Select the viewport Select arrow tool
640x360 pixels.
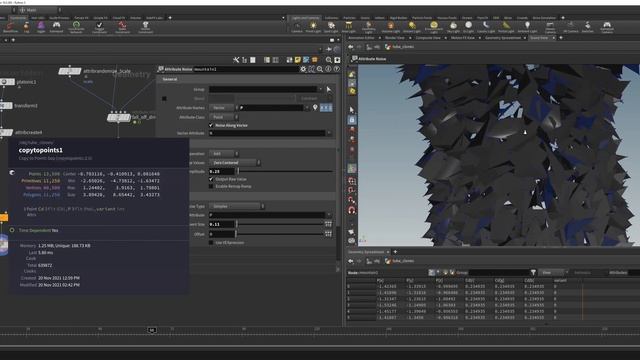point(352,110)
